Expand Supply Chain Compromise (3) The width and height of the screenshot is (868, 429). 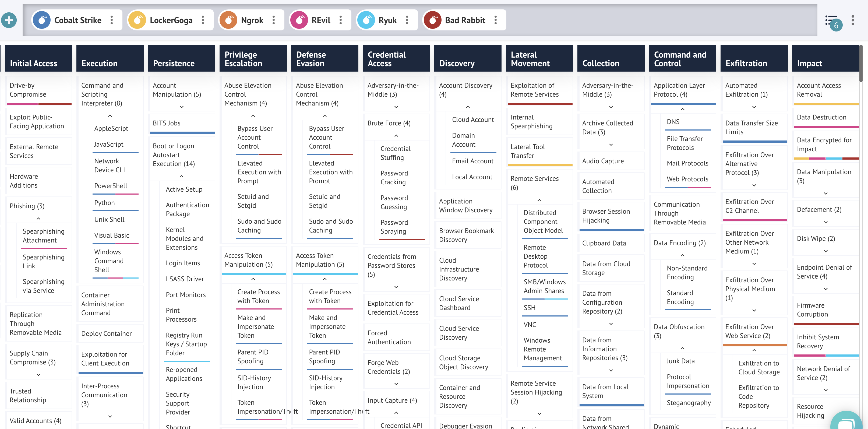pyautogui.click(x=38, y=375)
